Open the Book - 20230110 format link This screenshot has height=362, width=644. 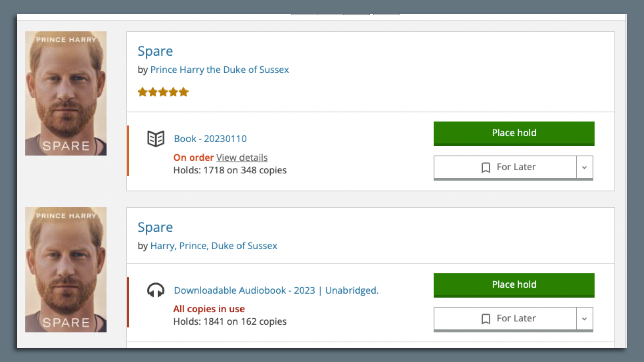click(210, 139)
